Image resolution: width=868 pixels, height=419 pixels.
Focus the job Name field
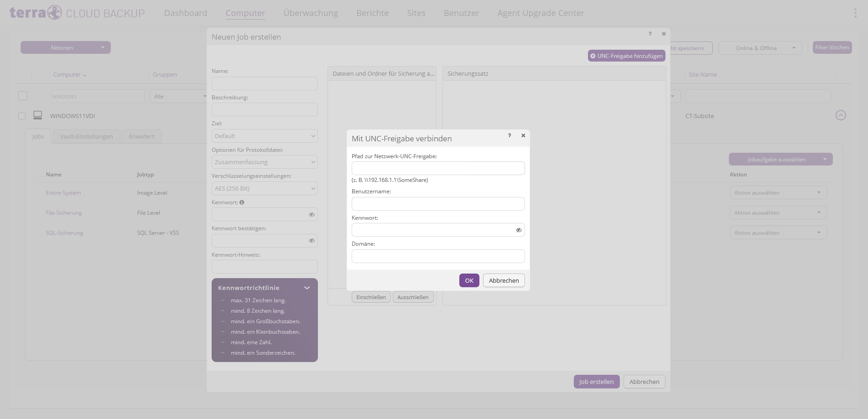[x=265, y=83]
